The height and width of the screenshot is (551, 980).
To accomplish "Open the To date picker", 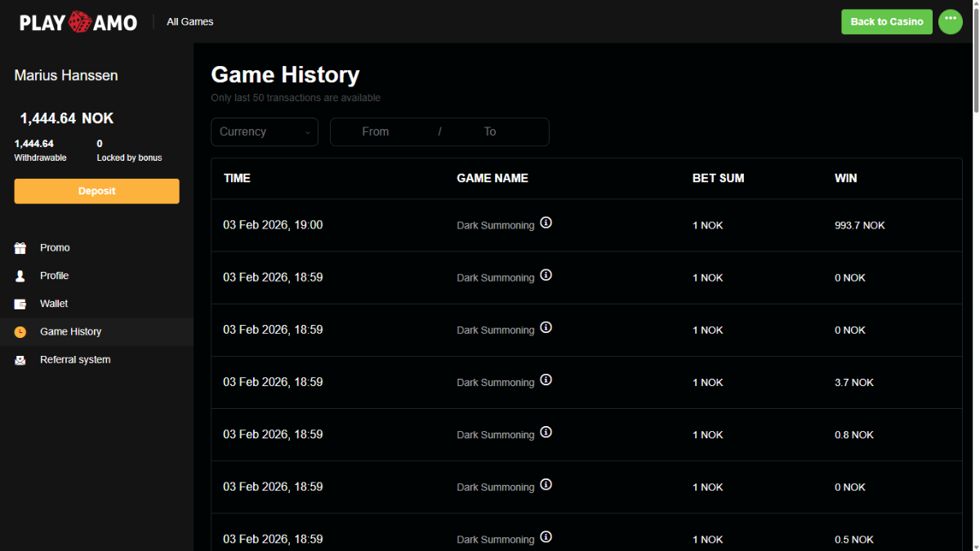I will click(x=490, y=131).
